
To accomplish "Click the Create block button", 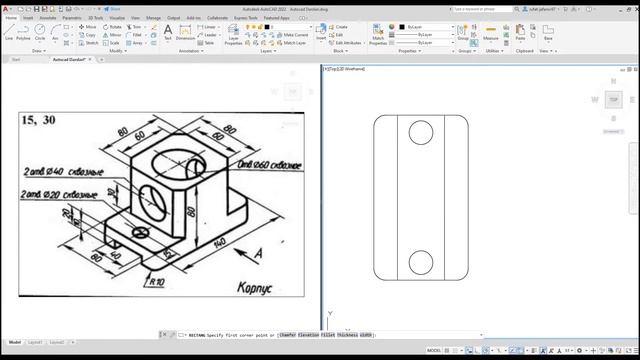I will (x=338, y=27).
